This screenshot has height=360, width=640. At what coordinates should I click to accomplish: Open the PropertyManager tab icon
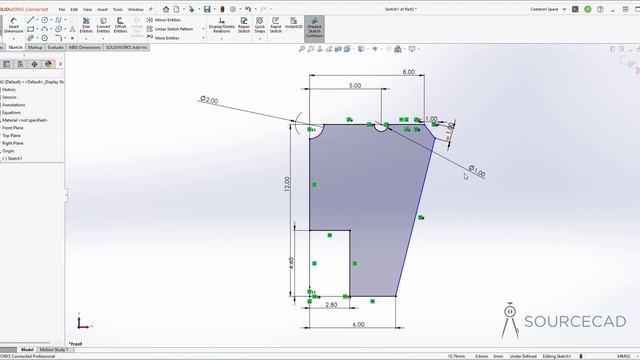pyautogui.click(x=20, y=64)
